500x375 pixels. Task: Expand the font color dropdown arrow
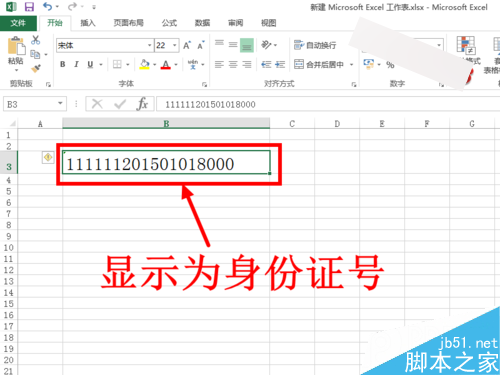click(x=176, y=64)
